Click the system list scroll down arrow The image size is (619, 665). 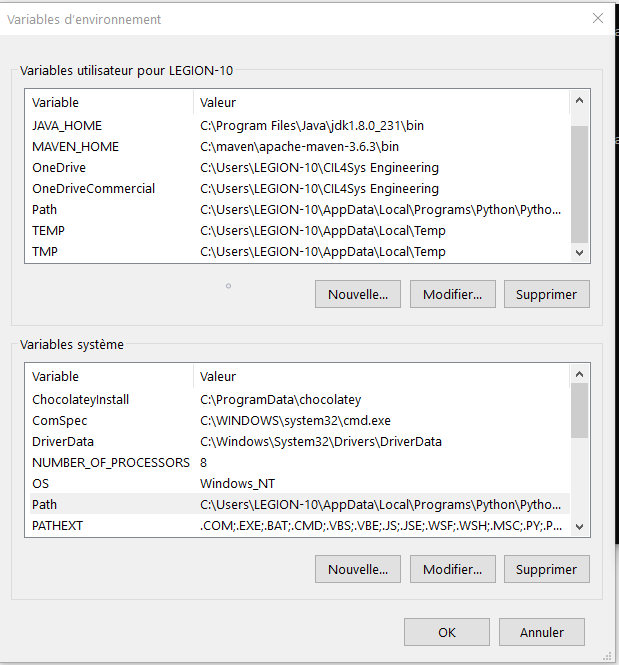pyautogui.click(x=580, y=527)
